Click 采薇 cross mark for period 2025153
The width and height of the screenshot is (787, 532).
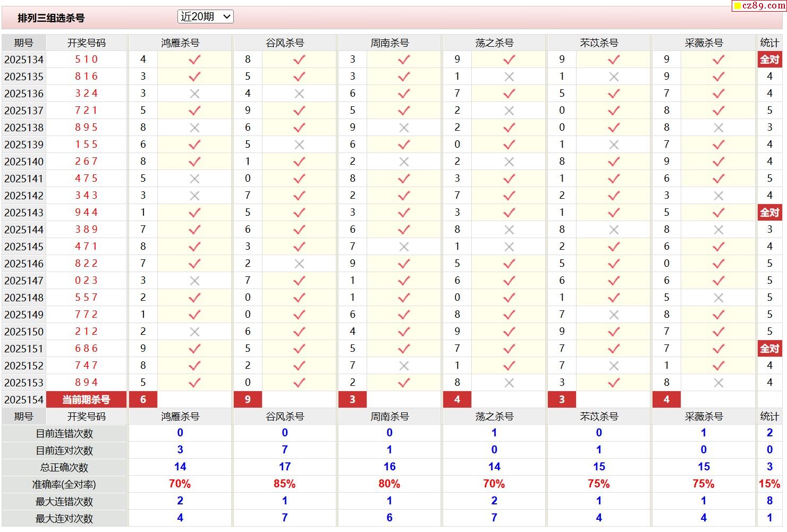pos(718,383)
